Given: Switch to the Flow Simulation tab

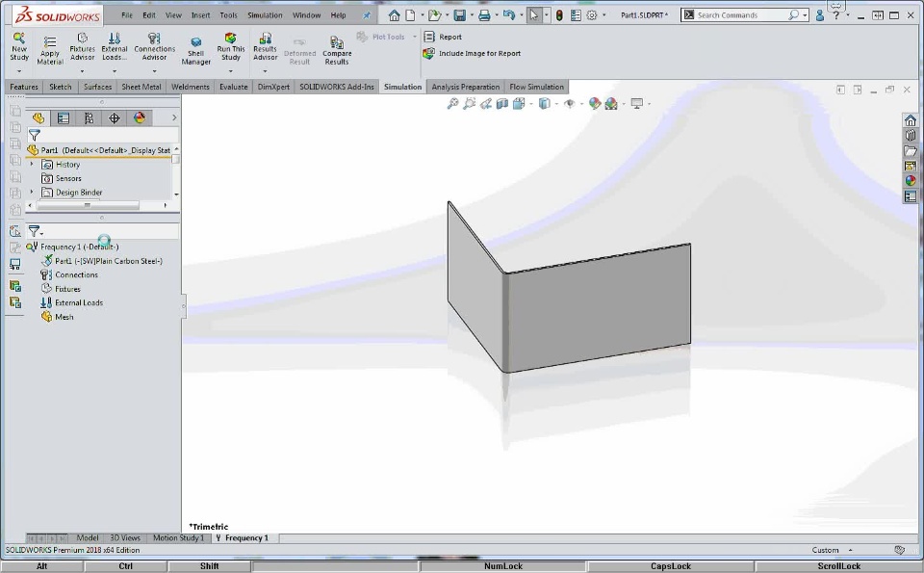Looking at the screenshot, I should tap(536, 87).
